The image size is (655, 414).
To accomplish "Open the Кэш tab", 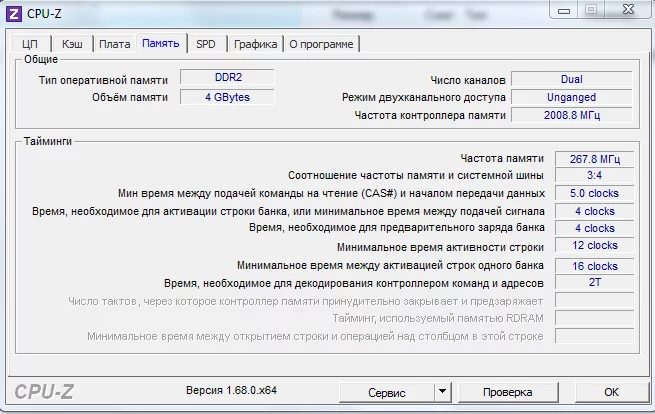I will pyautogui.click(x=72, y=44).
